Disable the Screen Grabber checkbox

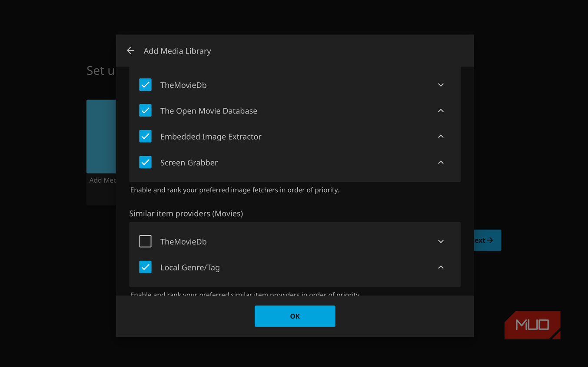click(x=145, y=162)
